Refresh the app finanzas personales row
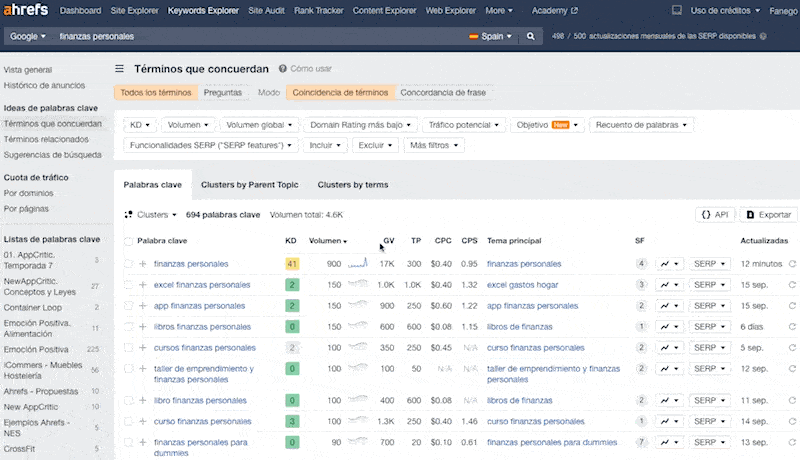This screenshot has height=460, width=800. coord(792,305)
